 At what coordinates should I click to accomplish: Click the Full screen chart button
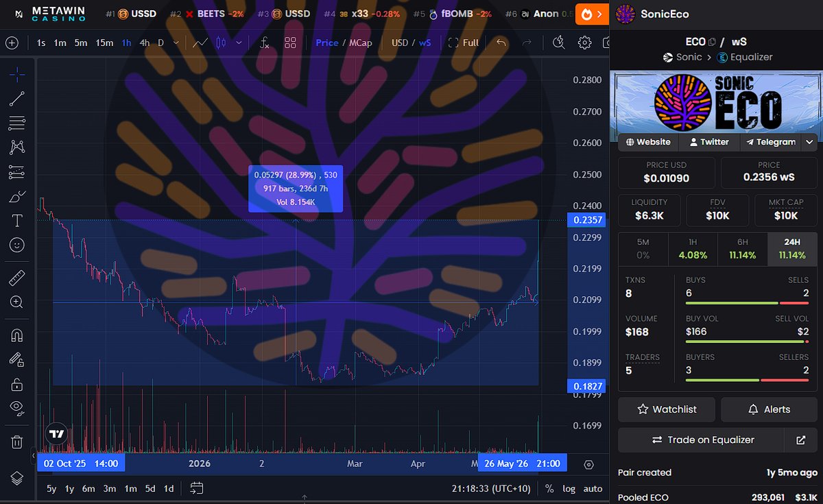tap(464, 43)
